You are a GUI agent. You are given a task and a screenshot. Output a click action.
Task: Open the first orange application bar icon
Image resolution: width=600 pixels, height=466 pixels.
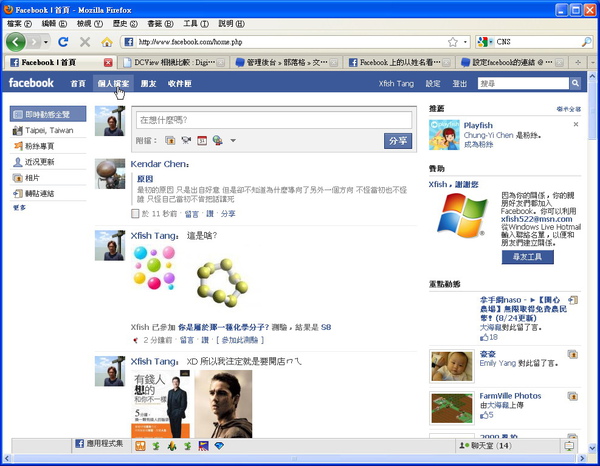coord(140,446)
